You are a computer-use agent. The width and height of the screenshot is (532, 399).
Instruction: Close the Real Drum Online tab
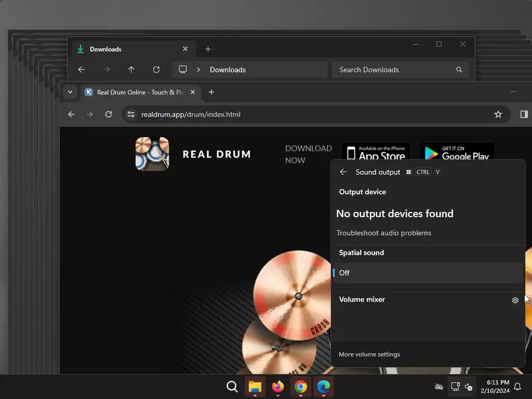[193, 92]
